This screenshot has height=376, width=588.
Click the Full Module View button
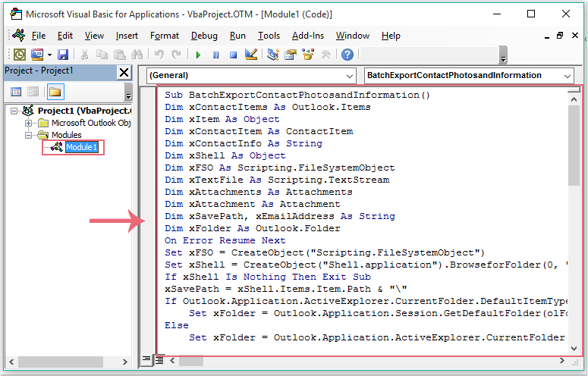(159, 360)
